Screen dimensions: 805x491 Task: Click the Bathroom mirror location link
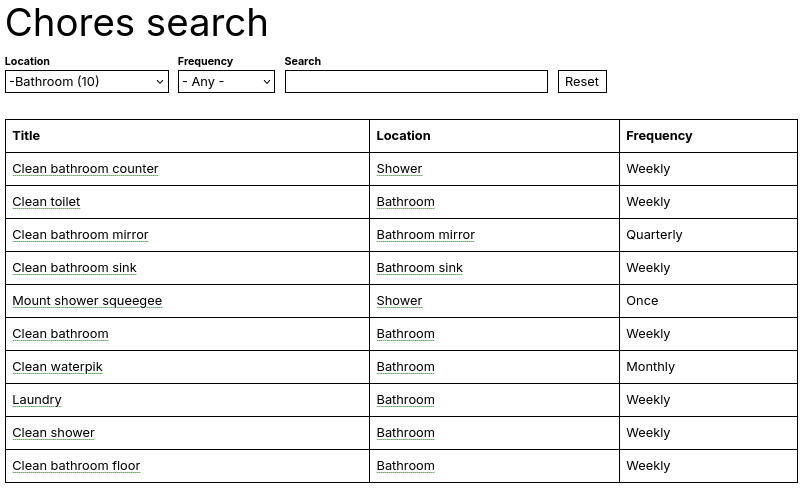point(426,235)
